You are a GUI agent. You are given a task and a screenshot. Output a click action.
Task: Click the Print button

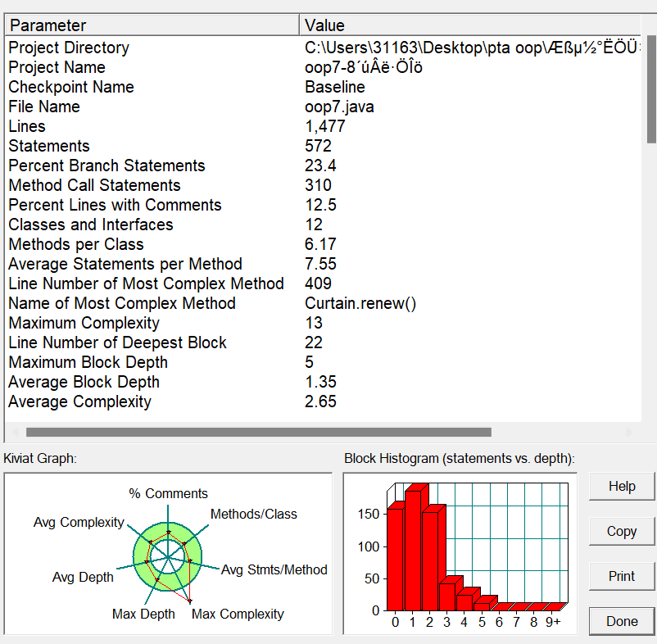[x=622, y=576]
